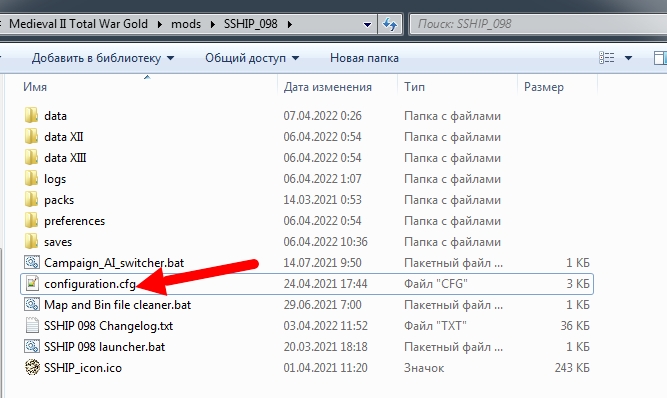Click the SSHIP 098 launcher.bat file icon
667x398 pixels.
[x=32, y=347]
